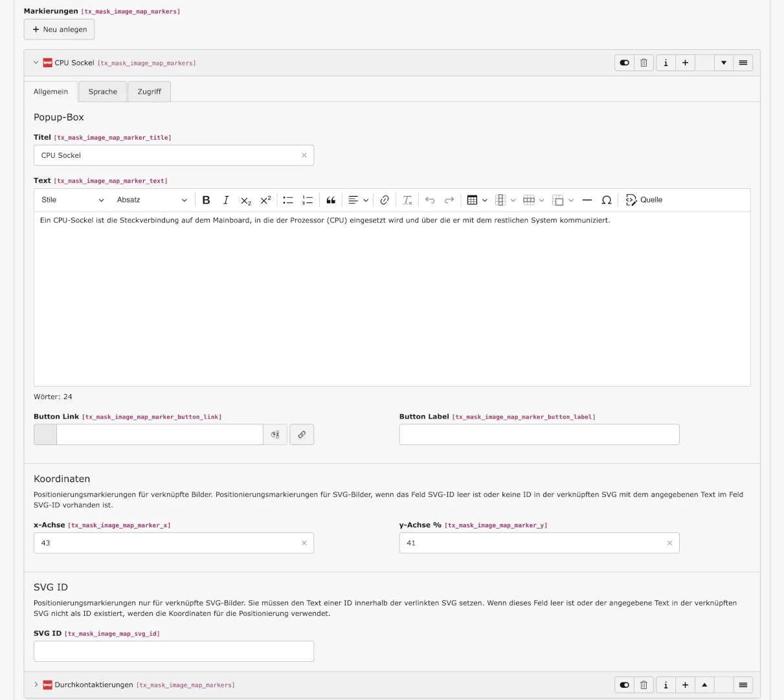Disable the Durchkontaktierungen record toggle
This screenshot has height=700, width=784.
click(x=623, y=684)
